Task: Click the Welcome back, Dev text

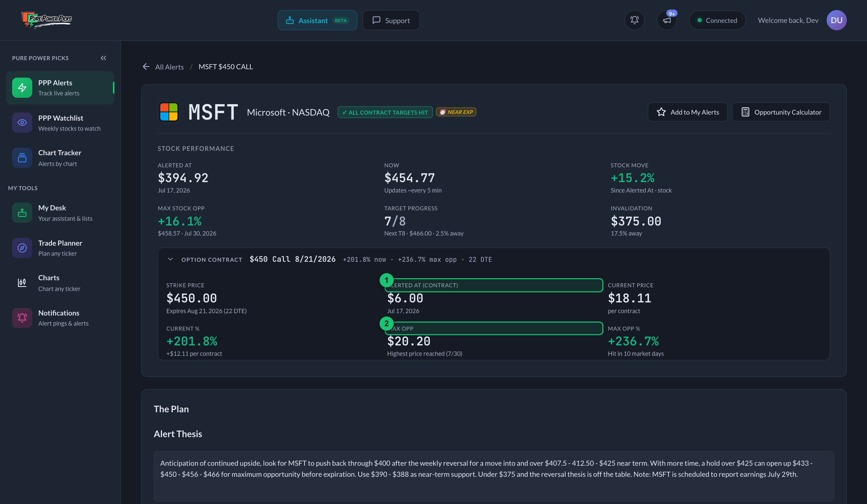Action: pyautogui.click(x=788, y=20)
